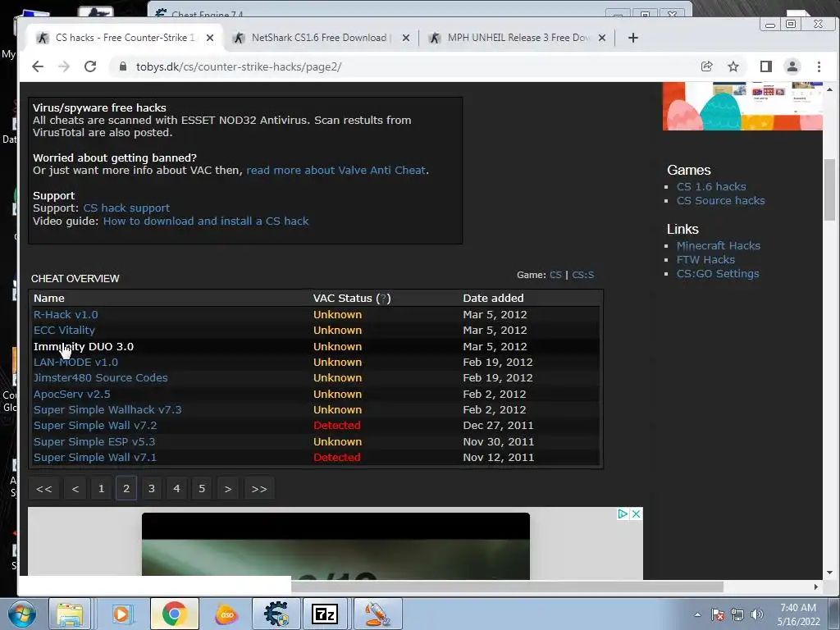Screen dimensions: 840x630
Task: Open CS 1.6 hacks in Games sidebar
Action: click(x=711, y=186)
